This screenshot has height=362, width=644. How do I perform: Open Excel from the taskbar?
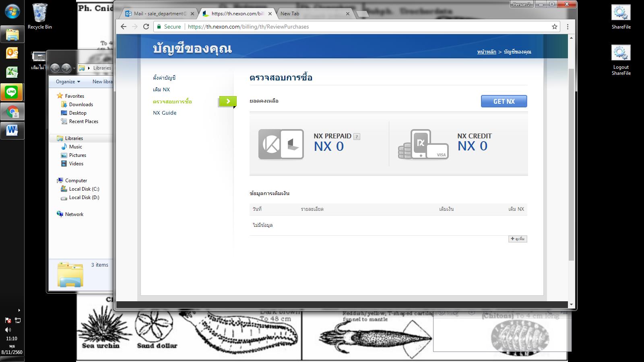point(12,72)
